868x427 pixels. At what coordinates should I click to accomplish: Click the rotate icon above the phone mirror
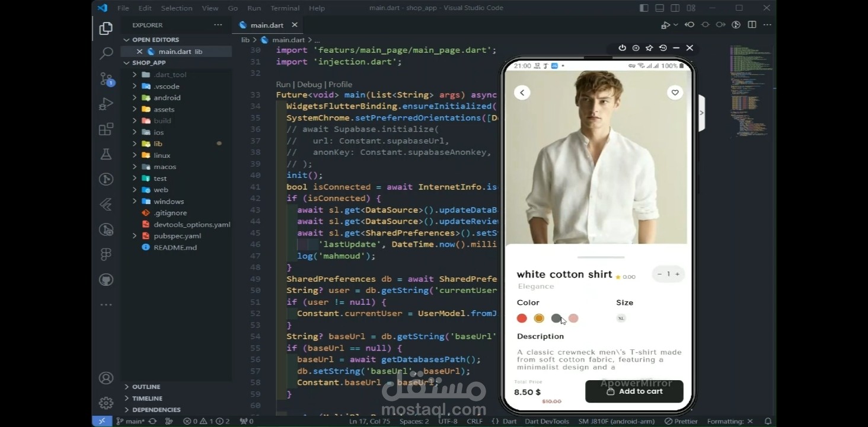(x=663, y=48)
